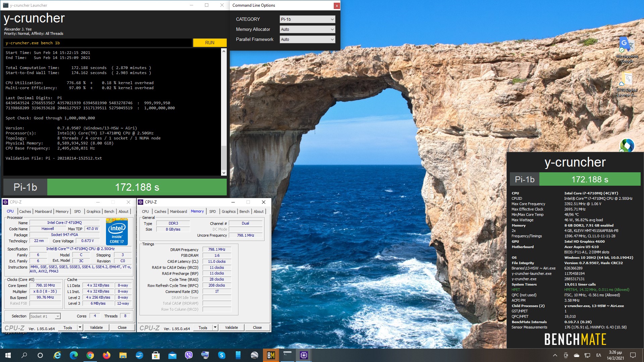Open the Parallel Framework dropdown

point(307,40)
